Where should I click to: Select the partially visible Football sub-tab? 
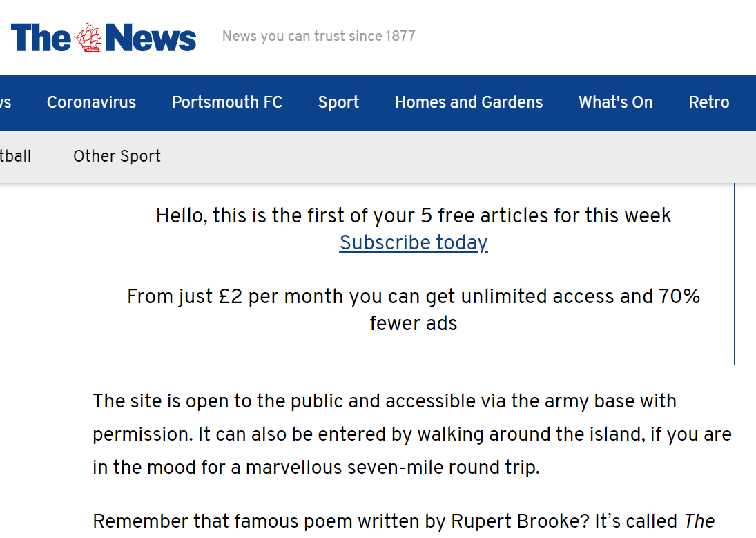coord(15,156)
